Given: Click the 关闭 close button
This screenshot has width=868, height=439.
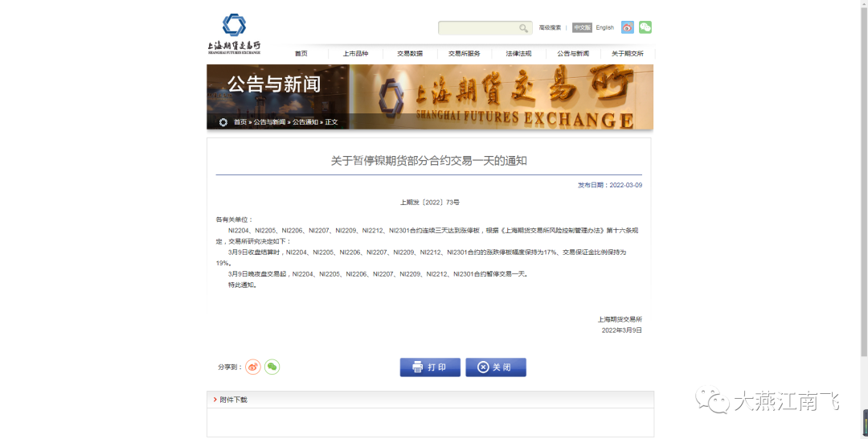Looking at the screenshot, I should [x=495, y=367].
